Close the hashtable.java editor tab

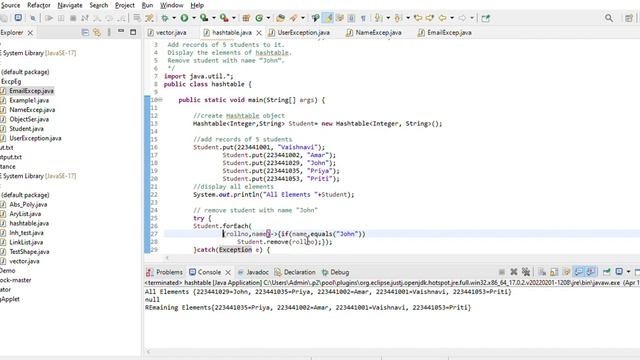pos(259,33)
